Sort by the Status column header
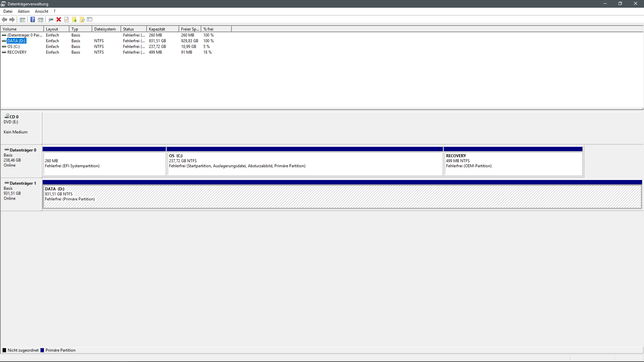 pos(133,29)
